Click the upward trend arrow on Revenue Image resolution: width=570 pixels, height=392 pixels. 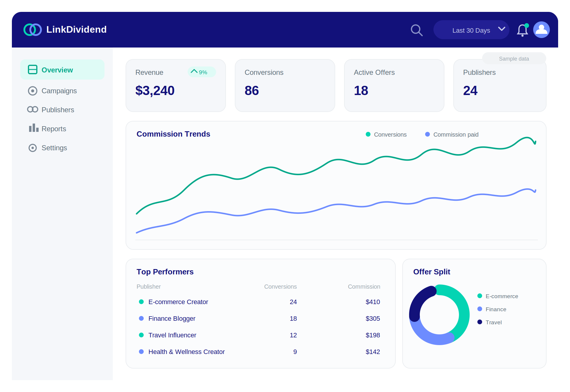tap(194, 71)
